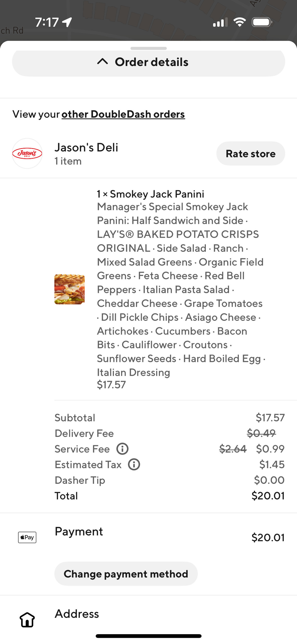
Task: Open the Address row
Action: (x=77, y=614)
